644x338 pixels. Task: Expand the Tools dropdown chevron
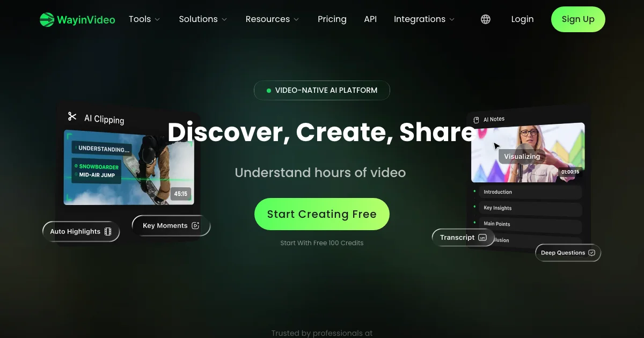pyautogui.click(x=157, y=19)
